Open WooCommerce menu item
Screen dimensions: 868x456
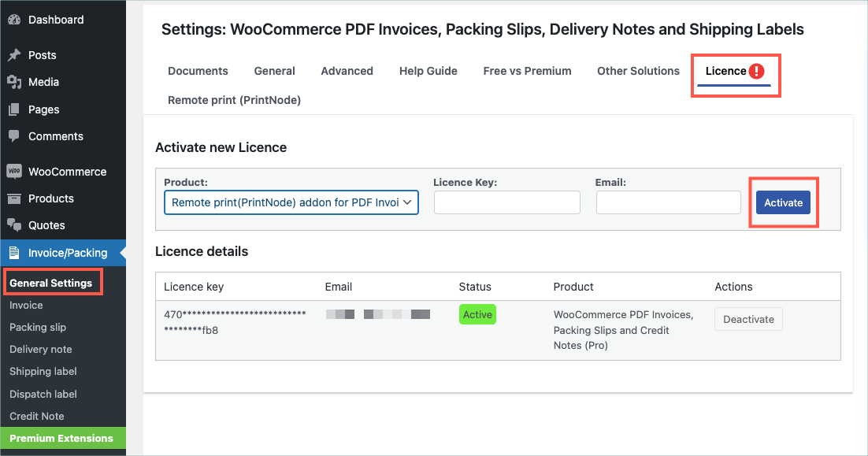67,172
